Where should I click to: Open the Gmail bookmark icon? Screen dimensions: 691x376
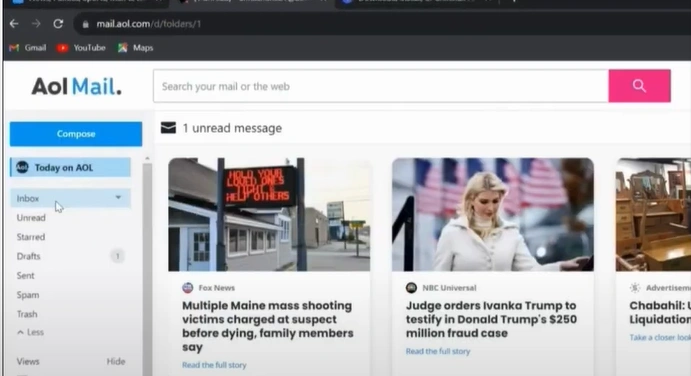point(14,48)
